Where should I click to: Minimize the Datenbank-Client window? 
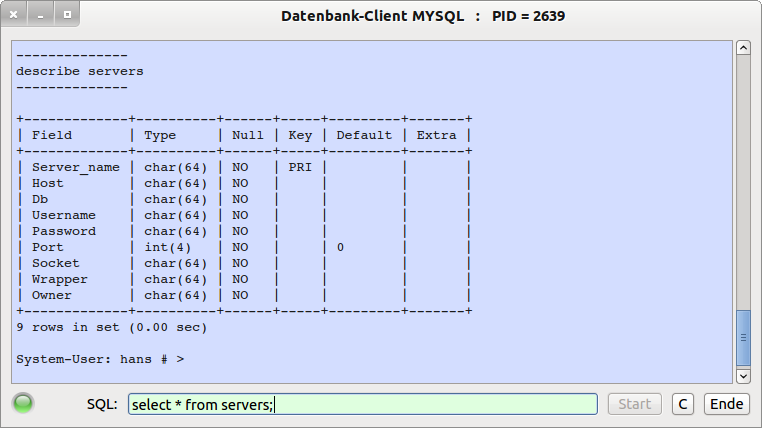click(x=40, y=17)
